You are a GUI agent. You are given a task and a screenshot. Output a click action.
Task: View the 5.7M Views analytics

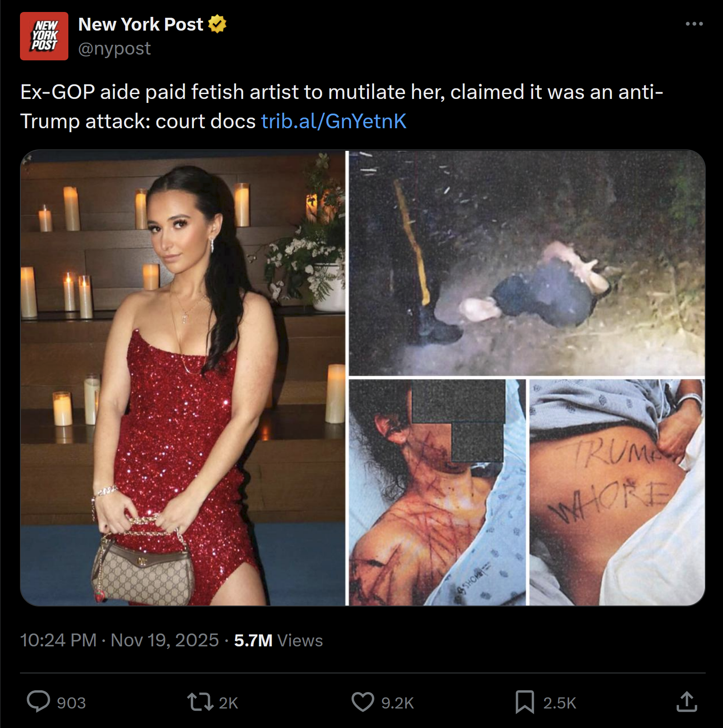(x=278, y=640)
